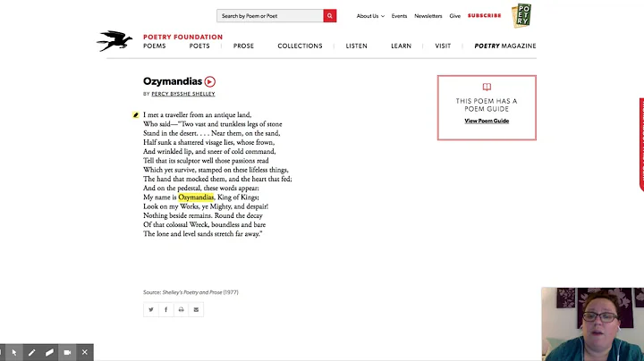
Task: Open the VISIT navigation menu
Action: tap(443, 46)
